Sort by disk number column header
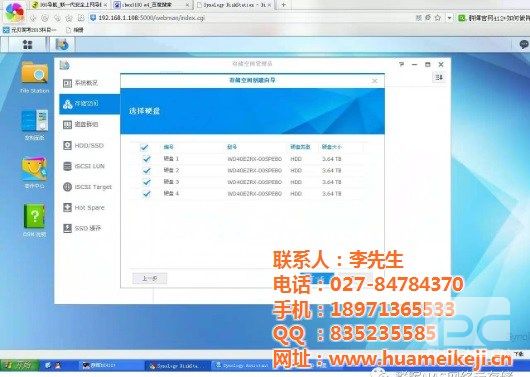This screenshot has width=530, height=377. (169, 147)
